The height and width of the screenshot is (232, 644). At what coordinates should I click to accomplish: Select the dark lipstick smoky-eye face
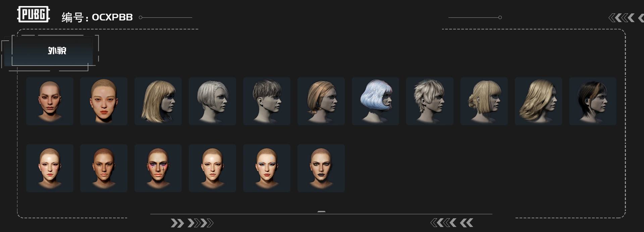coord(321,168)
